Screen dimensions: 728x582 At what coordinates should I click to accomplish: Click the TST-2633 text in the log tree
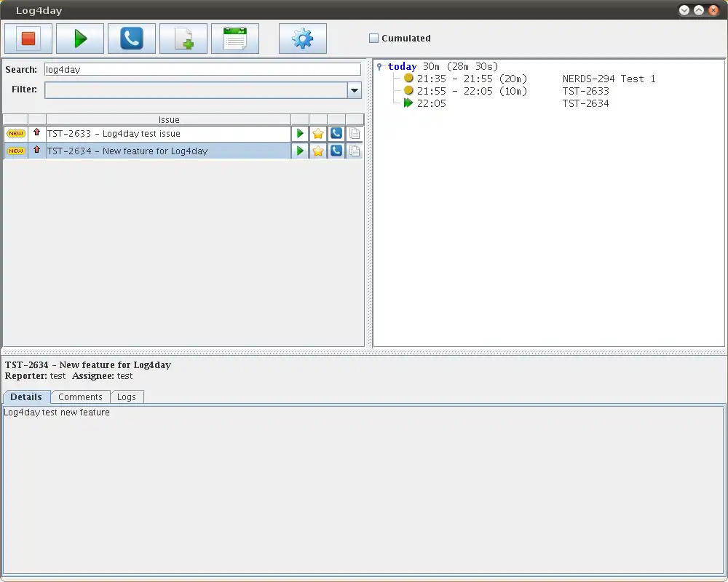[x=585, y=92]
